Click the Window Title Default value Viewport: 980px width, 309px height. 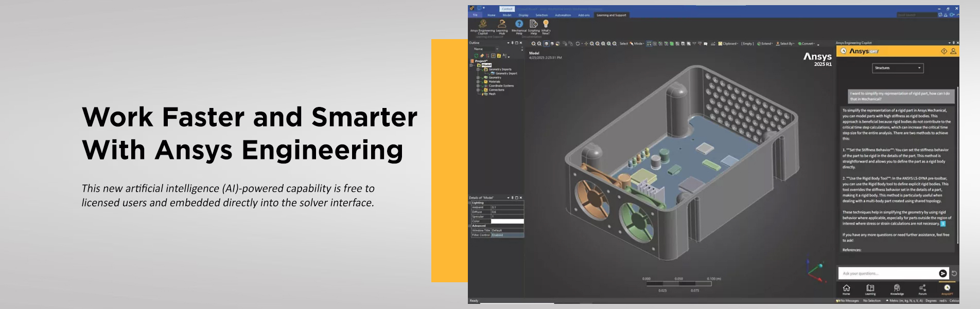tap(507, 230)
